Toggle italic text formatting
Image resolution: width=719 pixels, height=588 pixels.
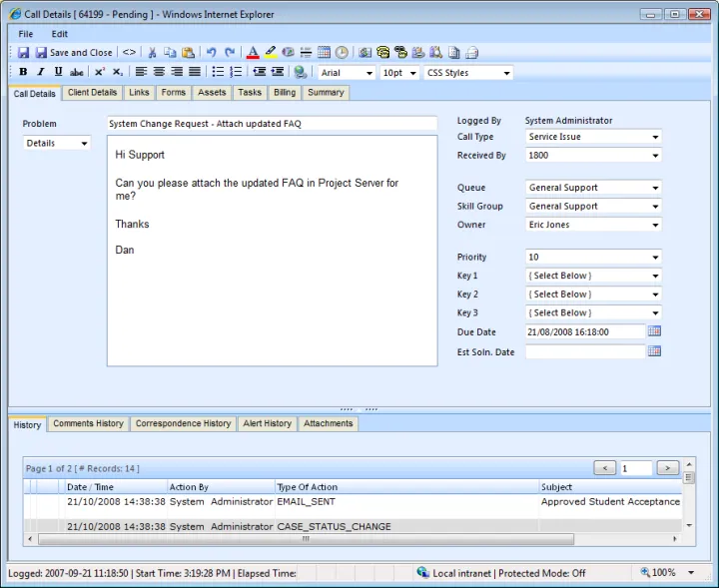(40, 72)
